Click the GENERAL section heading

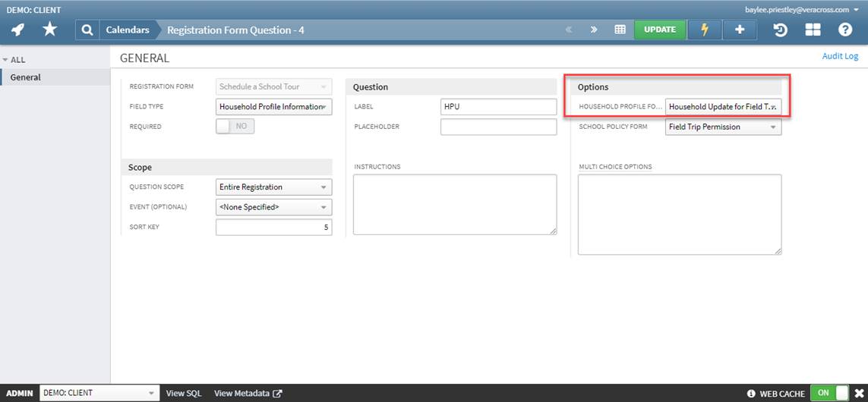coord(144,58)
